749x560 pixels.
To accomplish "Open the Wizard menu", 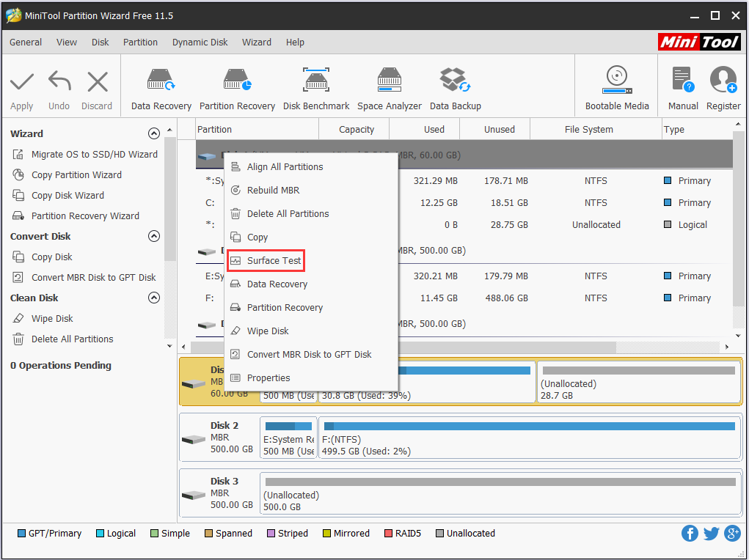I will (257, 42).
